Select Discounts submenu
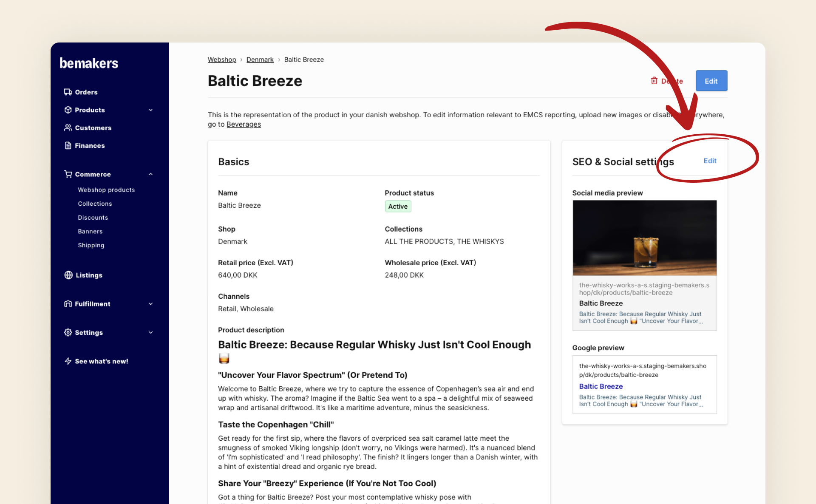Viewport: 816px width, 504px height. pyautogui.click(x=93, y=217)
